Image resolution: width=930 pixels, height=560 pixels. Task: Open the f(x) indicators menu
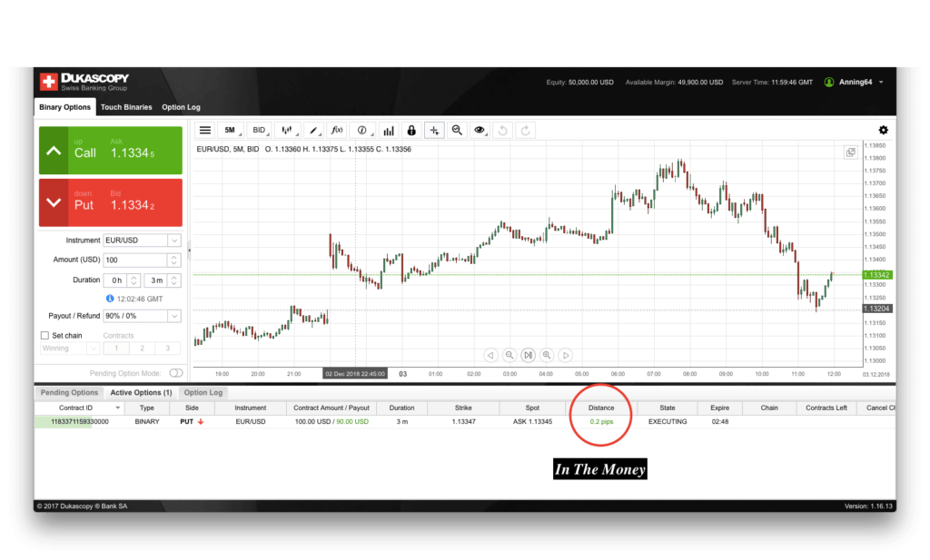[337, 131]
